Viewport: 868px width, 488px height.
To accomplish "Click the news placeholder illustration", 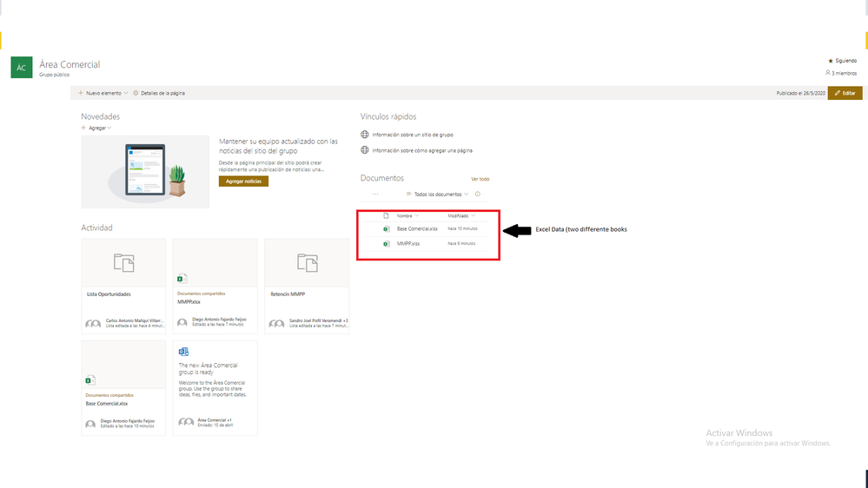I will [145, 172].
